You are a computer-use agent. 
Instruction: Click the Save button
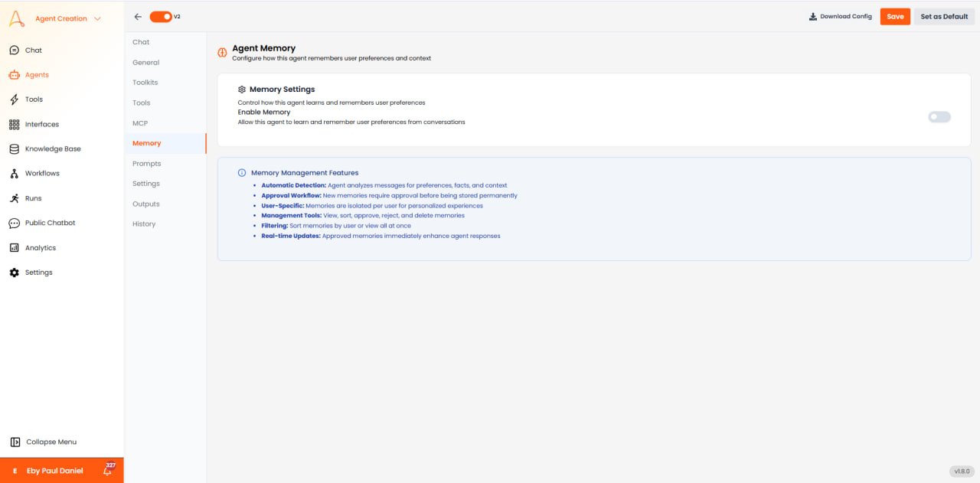(895, 16)
